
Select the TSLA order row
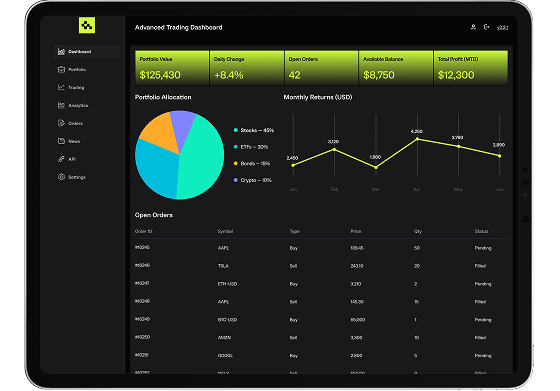[321, 266]
